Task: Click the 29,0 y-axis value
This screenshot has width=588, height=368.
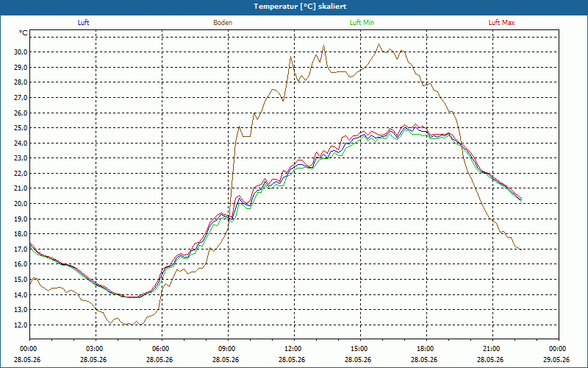Action: point(21,67)
